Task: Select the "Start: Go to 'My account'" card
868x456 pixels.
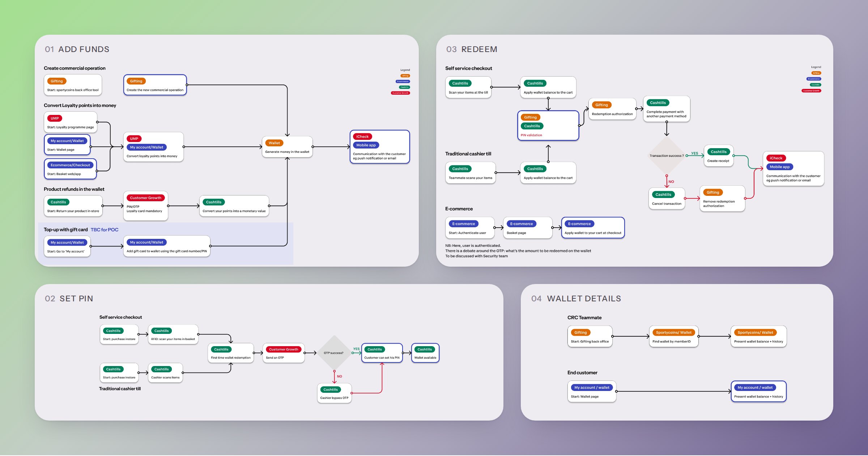Action: coord(67,246)
